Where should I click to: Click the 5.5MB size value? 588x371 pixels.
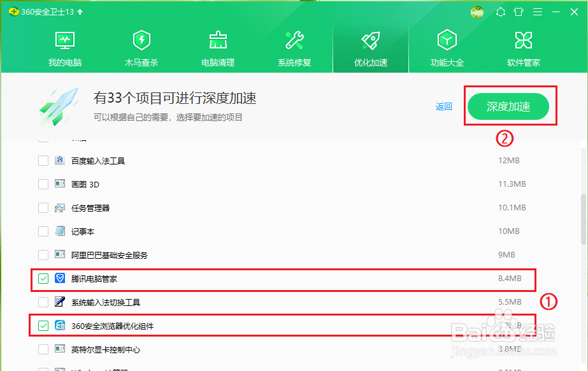(x=510, y=302)
